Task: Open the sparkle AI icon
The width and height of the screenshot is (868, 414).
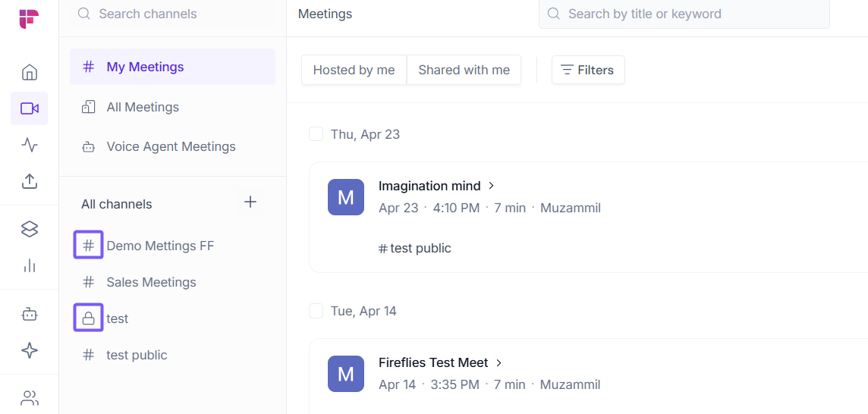Action: tap(30, 350)
